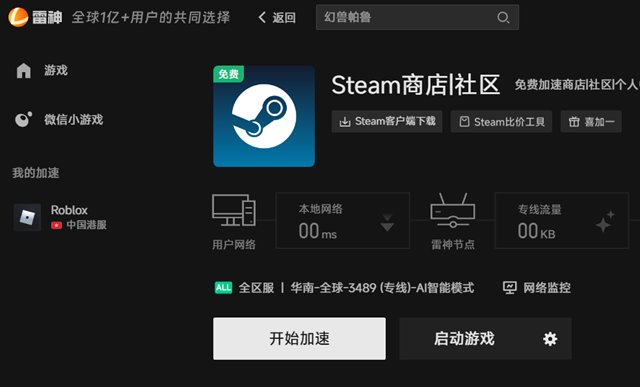Click the search magnifier icon
640x387 pixels.
(503, 18)
